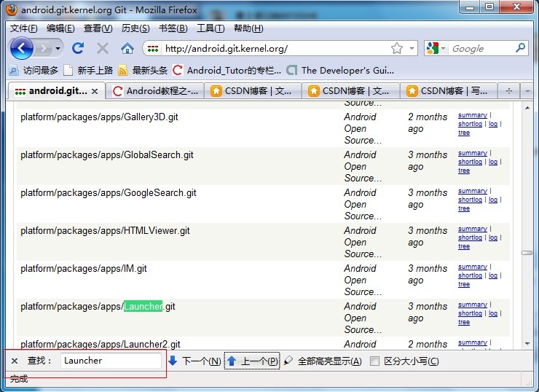Open tree link for Launcher.git

click(464, 322)
